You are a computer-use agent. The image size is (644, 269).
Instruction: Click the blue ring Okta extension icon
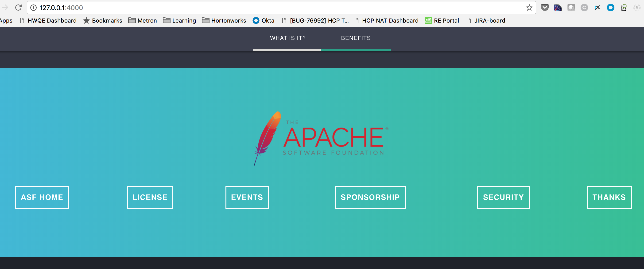610,8
